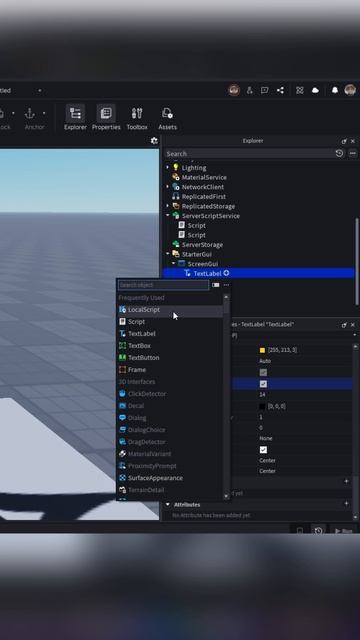Toggle the Explorer panel button

pos(75,118)
